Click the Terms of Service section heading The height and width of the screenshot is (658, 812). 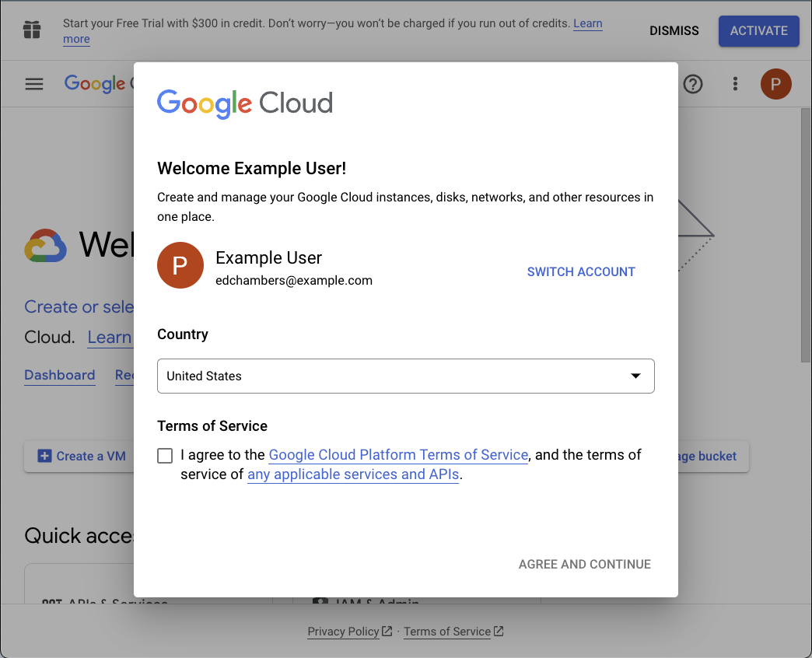[x=212, y=426]
